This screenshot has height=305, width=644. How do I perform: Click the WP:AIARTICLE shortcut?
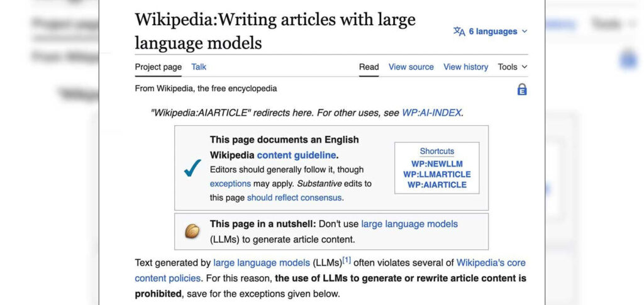click(437, 185)
